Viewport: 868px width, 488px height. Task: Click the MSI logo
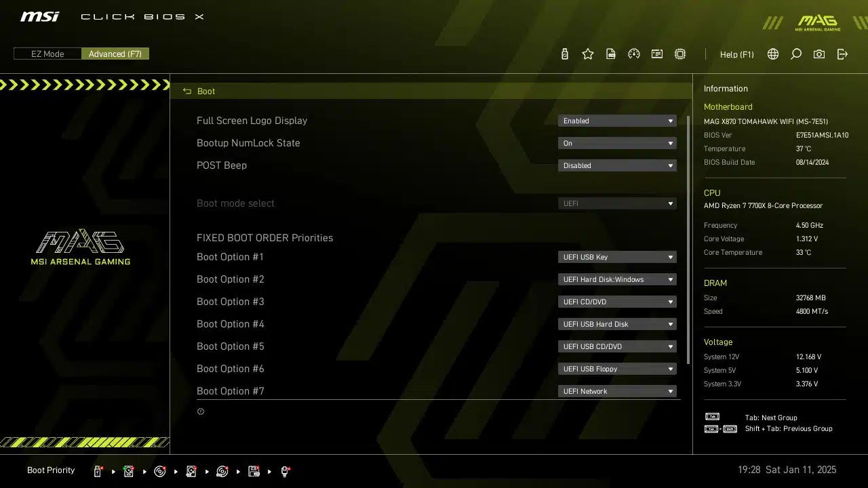click(39, 16)
